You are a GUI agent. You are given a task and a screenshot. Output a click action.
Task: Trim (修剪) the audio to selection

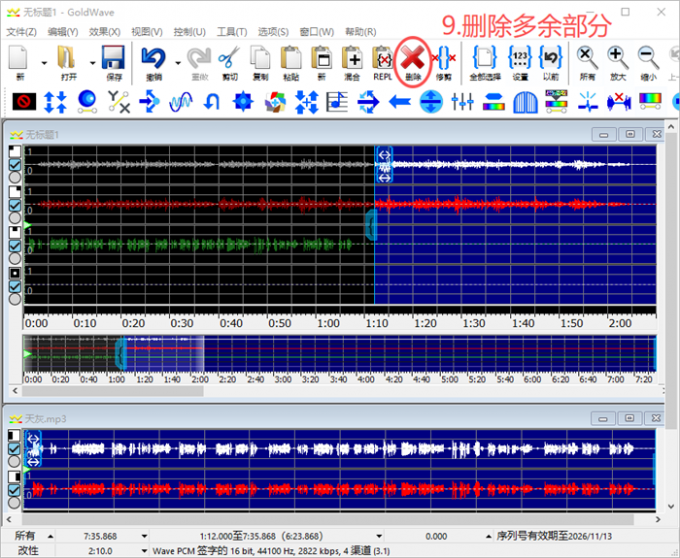[444, 58]
